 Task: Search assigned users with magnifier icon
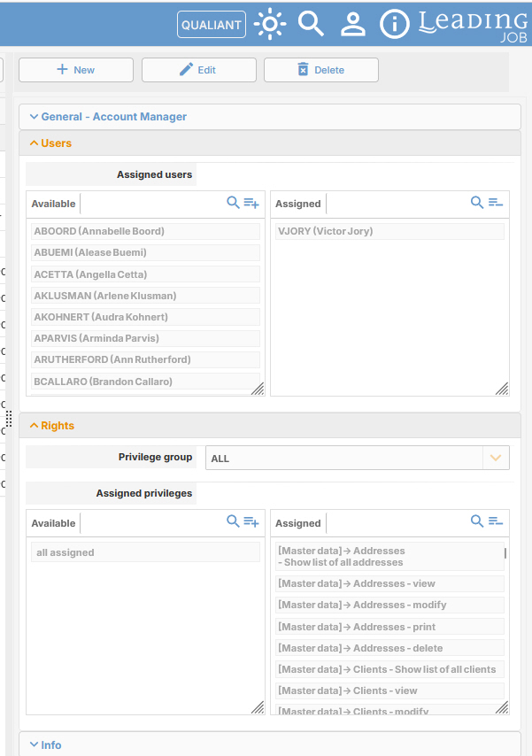click(477, 203)
